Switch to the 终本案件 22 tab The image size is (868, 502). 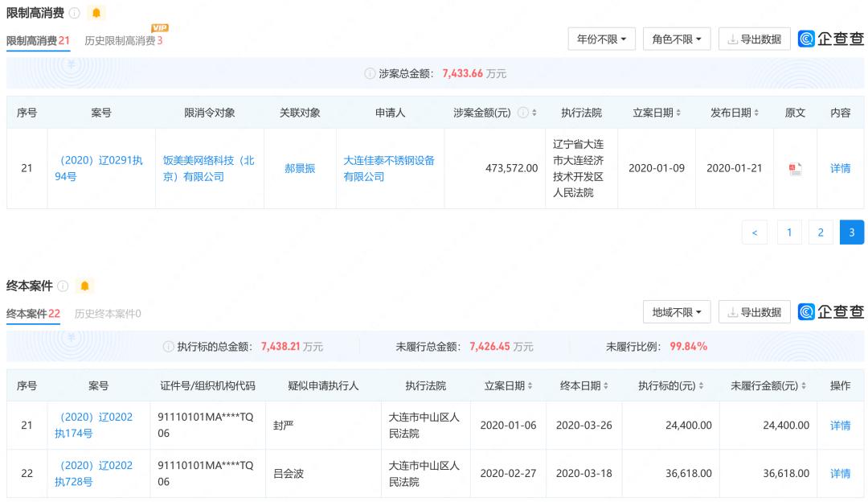pyautogui.click(x=33, y=314)
